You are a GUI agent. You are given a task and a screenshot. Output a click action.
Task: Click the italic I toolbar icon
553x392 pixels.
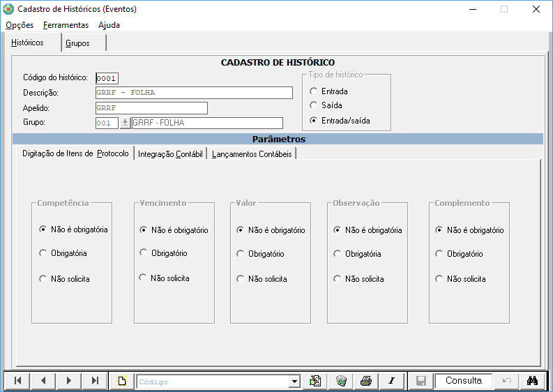pyautogui.click(x=392, y=381)
